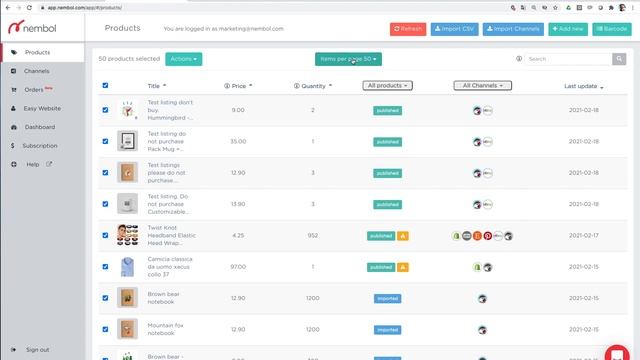Click the browser back arrow
The width and height of the screenshot is (640, 360).
[8, 7]
